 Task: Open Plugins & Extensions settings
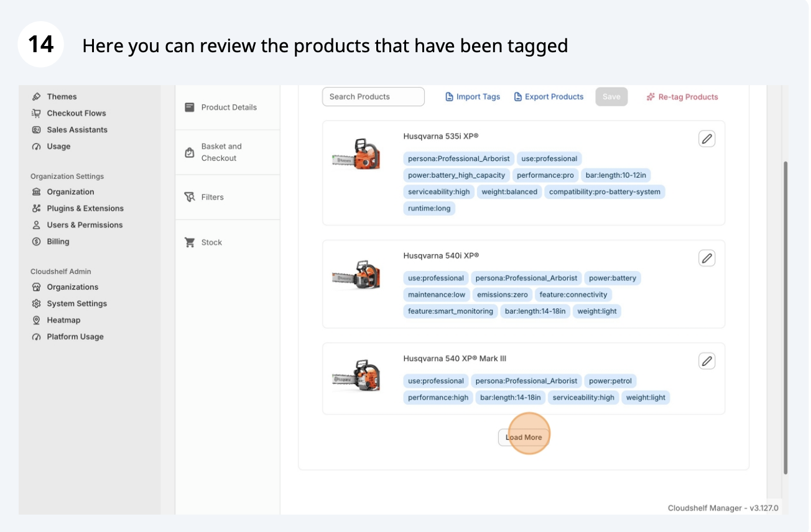pyautogui.click(x=85, y=209)
